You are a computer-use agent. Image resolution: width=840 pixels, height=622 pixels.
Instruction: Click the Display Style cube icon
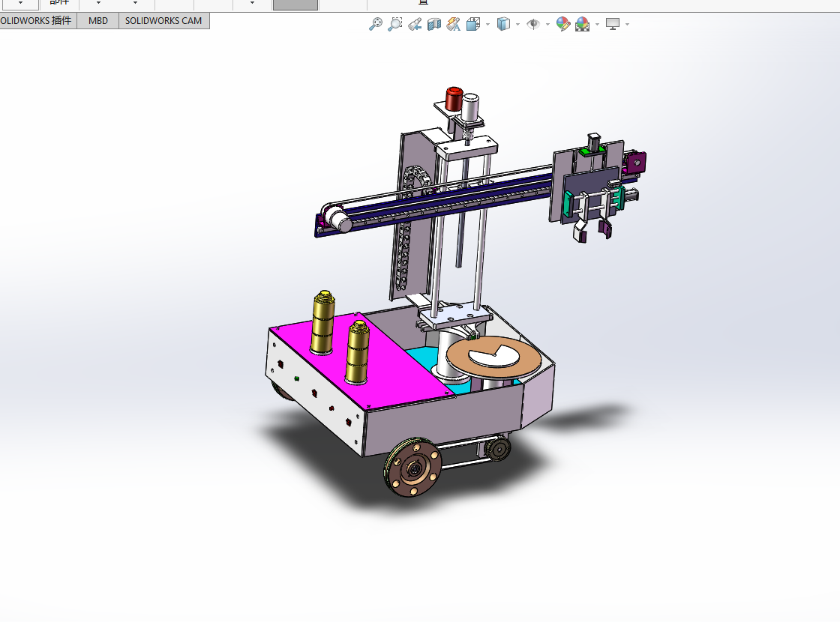[503, 24]
